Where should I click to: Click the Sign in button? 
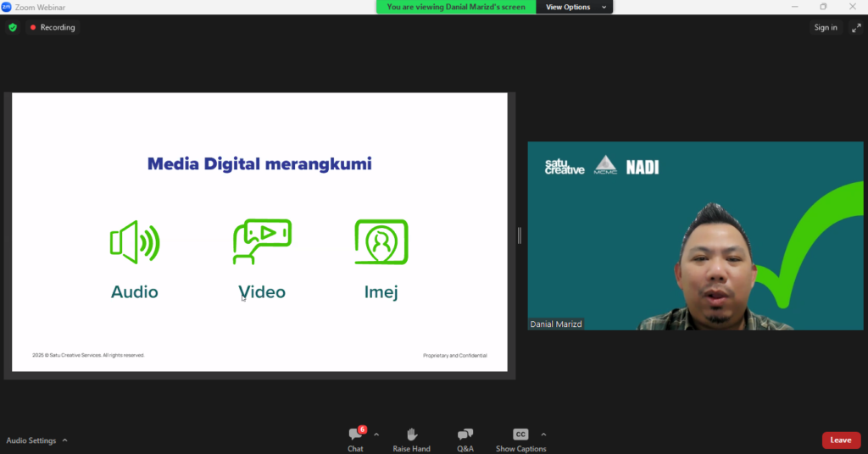pos(826,27)
